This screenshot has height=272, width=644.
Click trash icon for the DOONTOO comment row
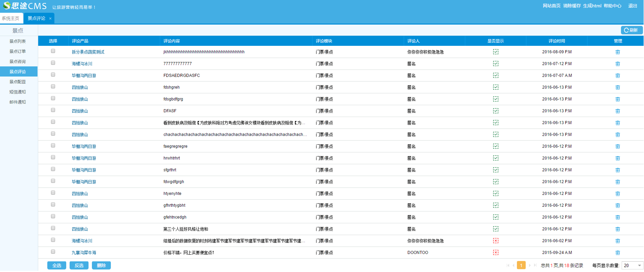[617, 253]
